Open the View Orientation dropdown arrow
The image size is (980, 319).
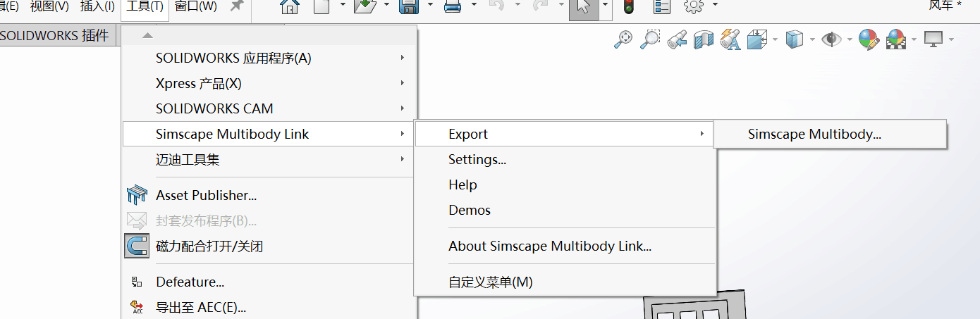tap(775, 39)
